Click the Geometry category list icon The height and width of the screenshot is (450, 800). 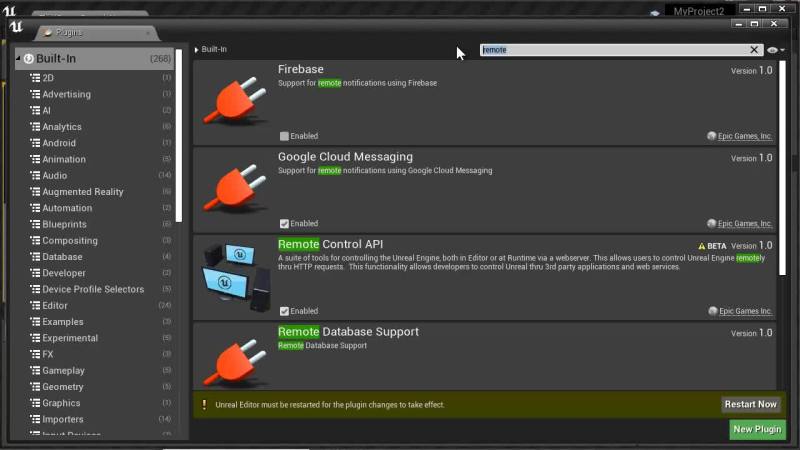(35, 387)
